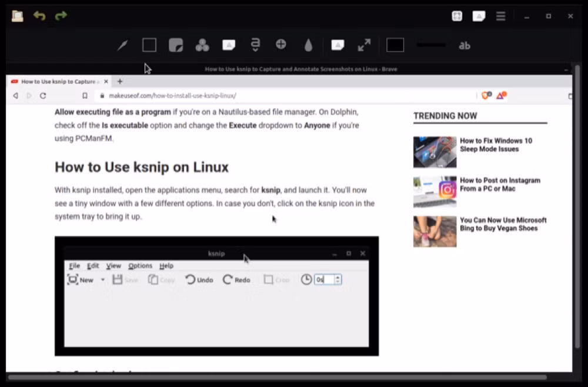The height and width of the screenshot is (387, 588).
Task: Open the Brave Shields lion icon
Action: click(486, 96)
